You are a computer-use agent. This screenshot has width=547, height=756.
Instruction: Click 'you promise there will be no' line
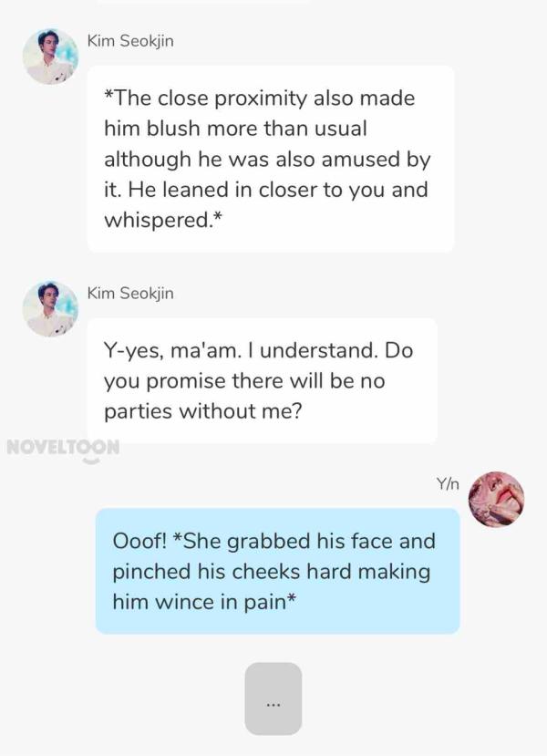click(x=244, y=381)
